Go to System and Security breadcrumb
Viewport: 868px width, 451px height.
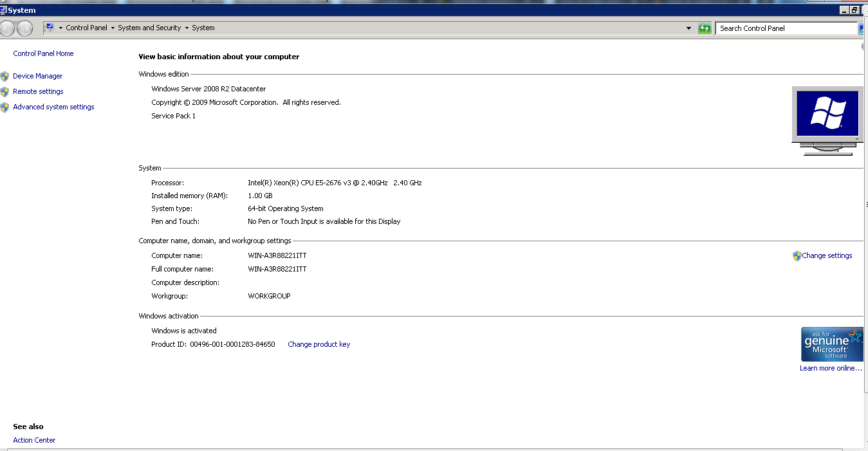[149, 28]
